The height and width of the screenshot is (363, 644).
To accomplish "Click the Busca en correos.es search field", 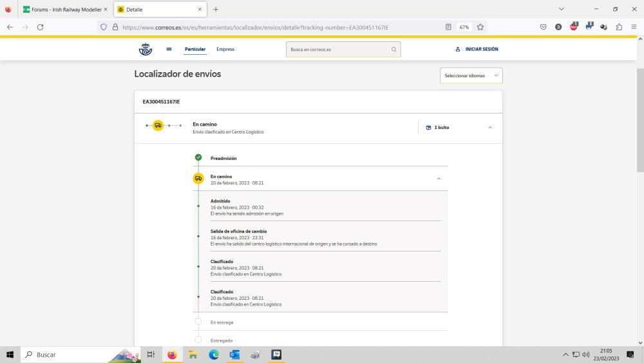I will tap(338, 49).
